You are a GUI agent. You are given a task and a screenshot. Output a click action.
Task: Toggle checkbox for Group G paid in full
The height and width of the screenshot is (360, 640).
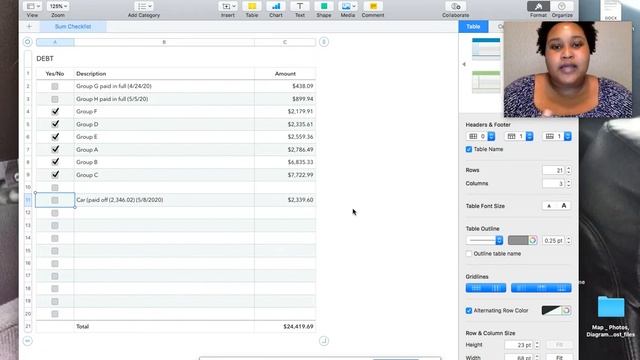[55, 87]
